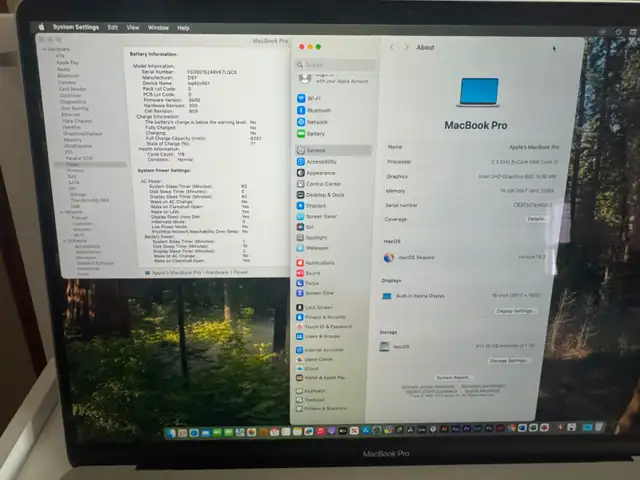Select the Accessibility icon in sidebar
The width and height of the screenshot is (640, 480).
click(300, 162)
